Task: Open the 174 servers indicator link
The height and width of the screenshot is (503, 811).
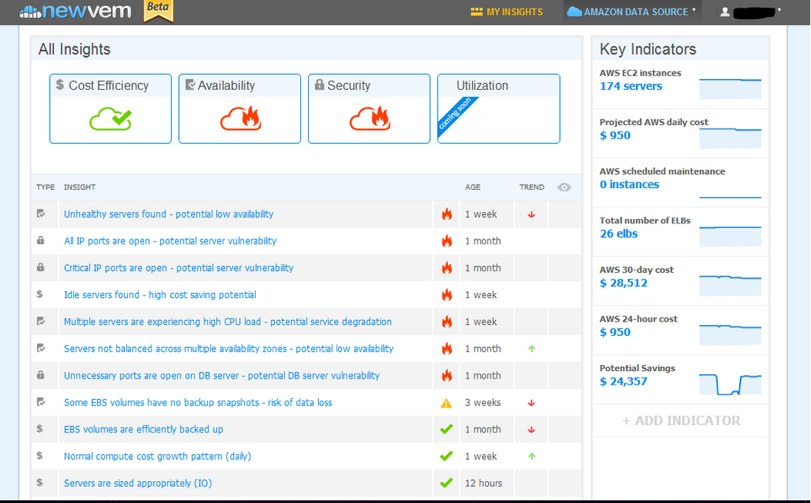Action: click(x=631, y=86)
